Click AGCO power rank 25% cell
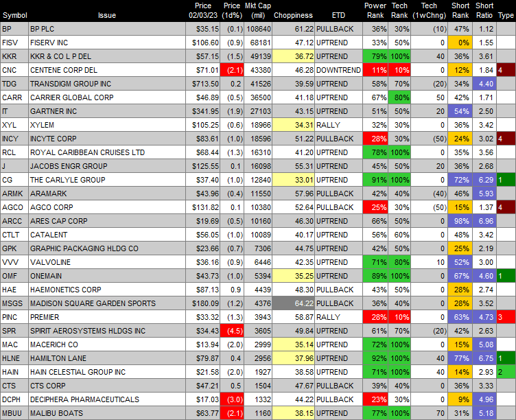 click(x=375, y=207)
